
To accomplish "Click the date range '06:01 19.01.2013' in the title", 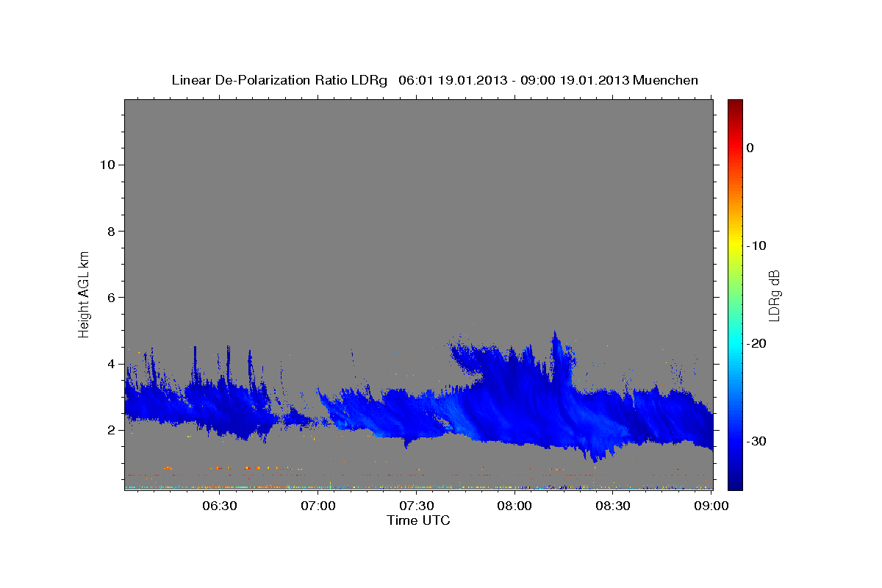I will point(453,80).
